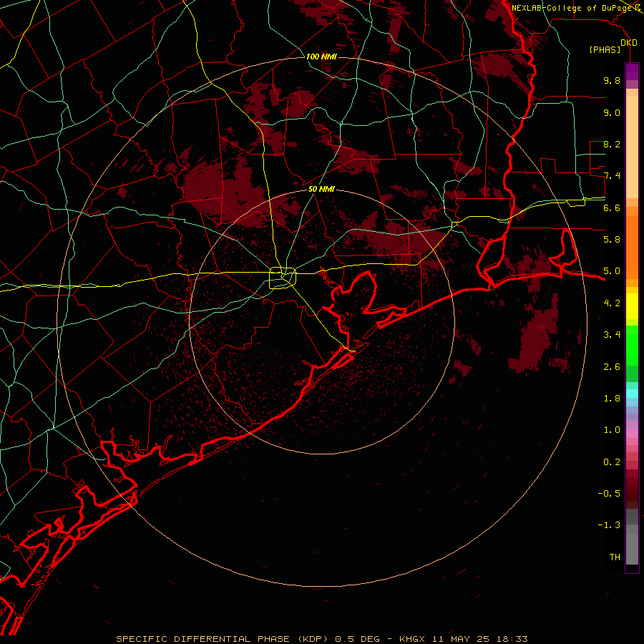Click the 100 NMI range ring label
The width and height of the screenshot is (644, 644).
coord(321,57)
